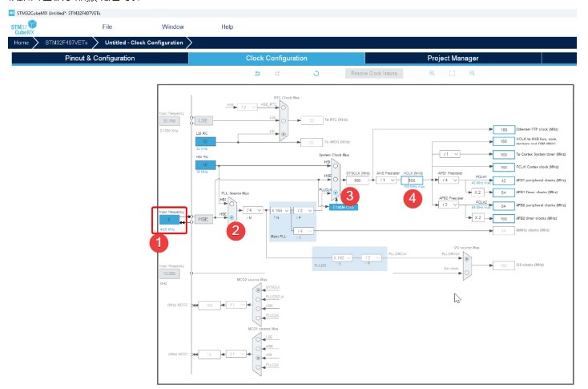Open the APB1 Prescaler dropdown
Screen dimensions: 588x389
click(449, 180)
